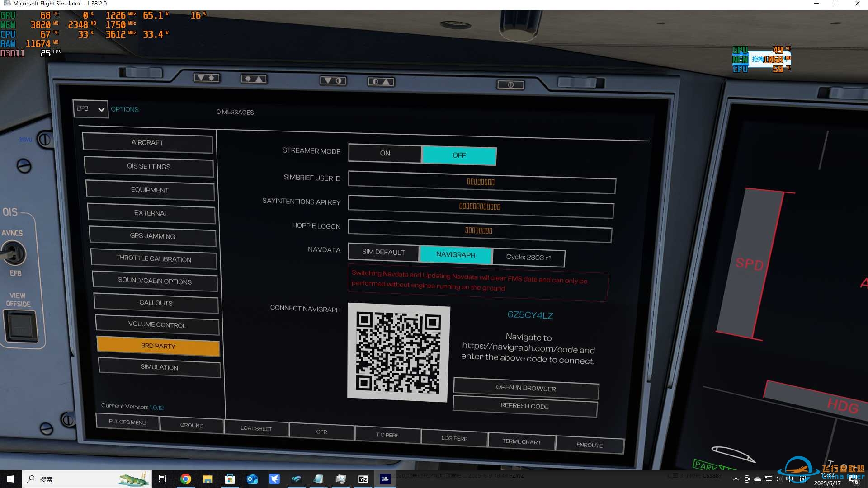Image resolution: width=868 pixels, height=488 pixels.
Task: Focus the Hoppie Logon field
Action: [480, 230]
